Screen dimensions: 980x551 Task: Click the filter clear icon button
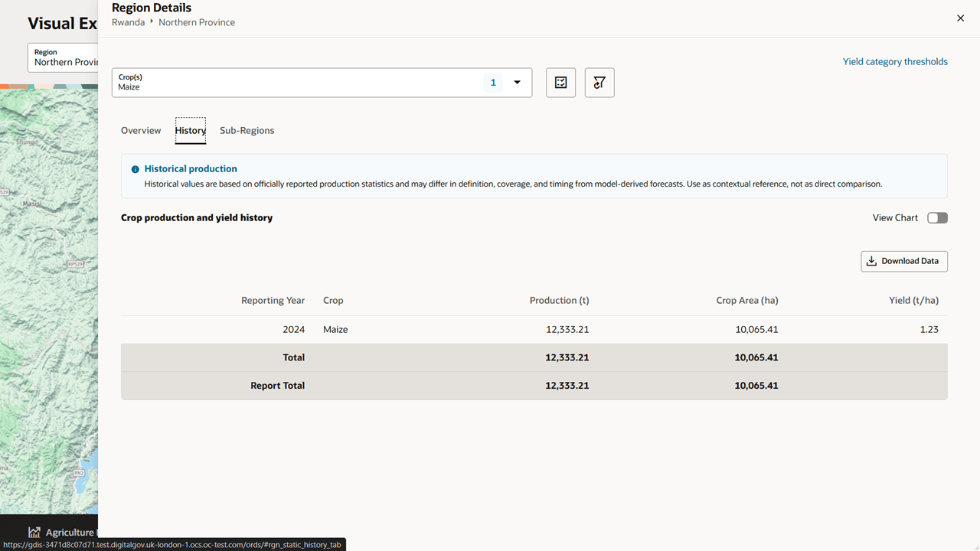pos(599,83)
